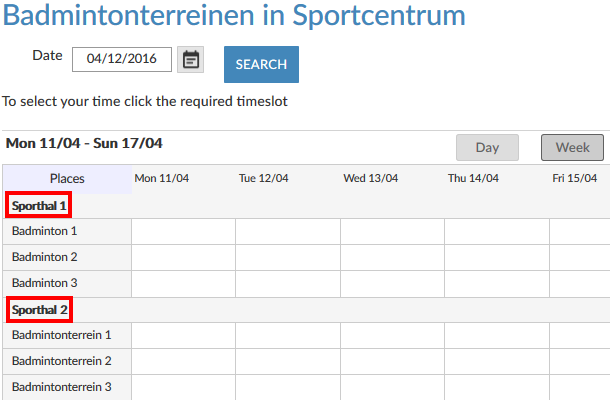610x400 pixels.
Task: Open the calendar date picker icon
Action: tap(191, 60)
